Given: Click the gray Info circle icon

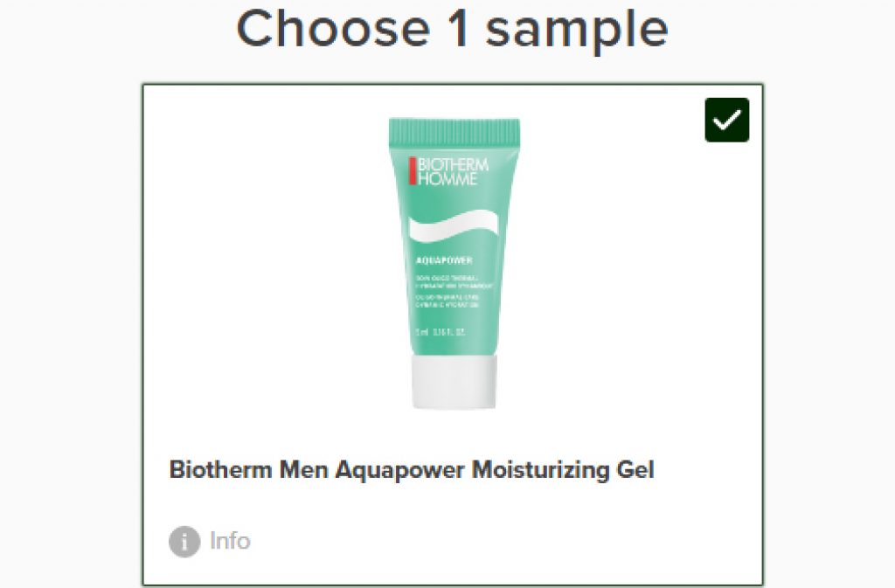Looking at the screenshot, I should tap(184, 541).
